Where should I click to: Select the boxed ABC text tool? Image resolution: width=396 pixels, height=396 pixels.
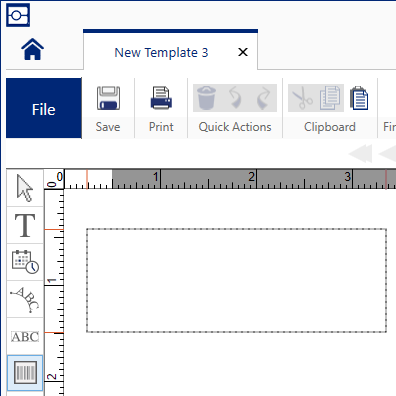tap(25, 336)
